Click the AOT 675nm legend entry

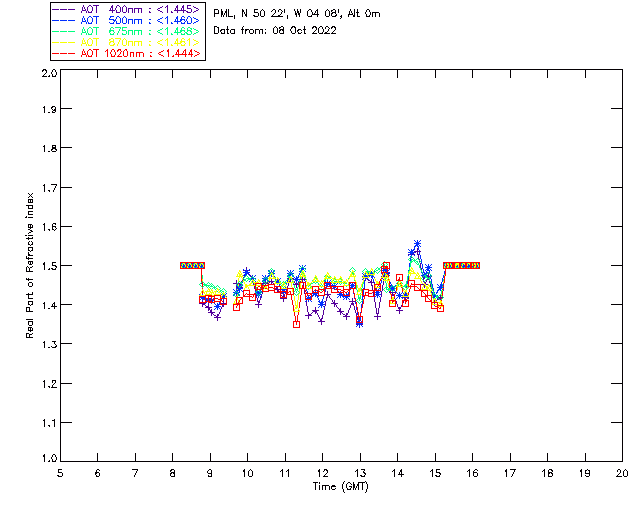click(126, 31)
